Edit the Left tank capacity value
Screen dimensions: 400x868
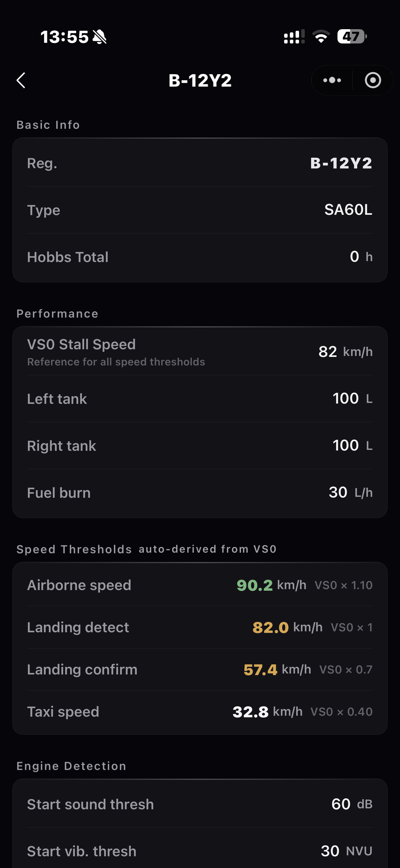(x=345, y=398)
